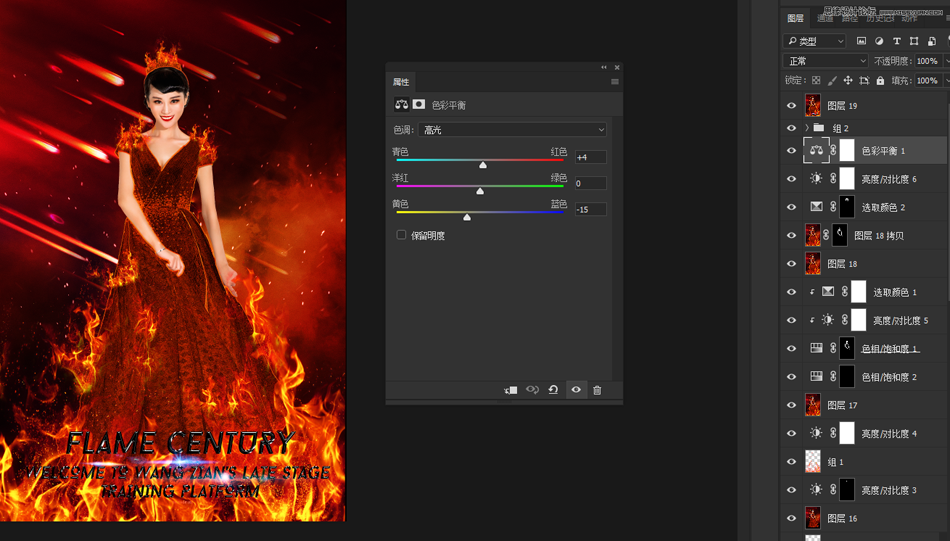Open blend mode 正常 dropdown
The height and width of the screenshot is (541, 950).
click(x=826, y=61)
